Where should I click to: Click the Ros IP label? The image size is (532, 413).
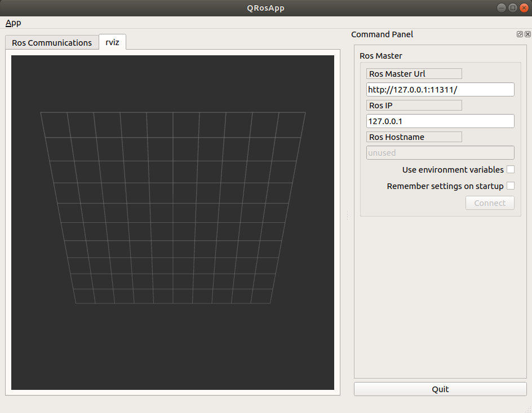(414, 106)
